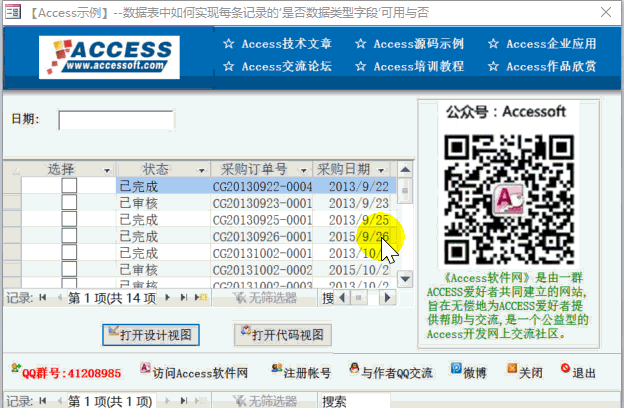624x408 pixels.
Task: Click 注册帐号 button
Action: point(301,373)
